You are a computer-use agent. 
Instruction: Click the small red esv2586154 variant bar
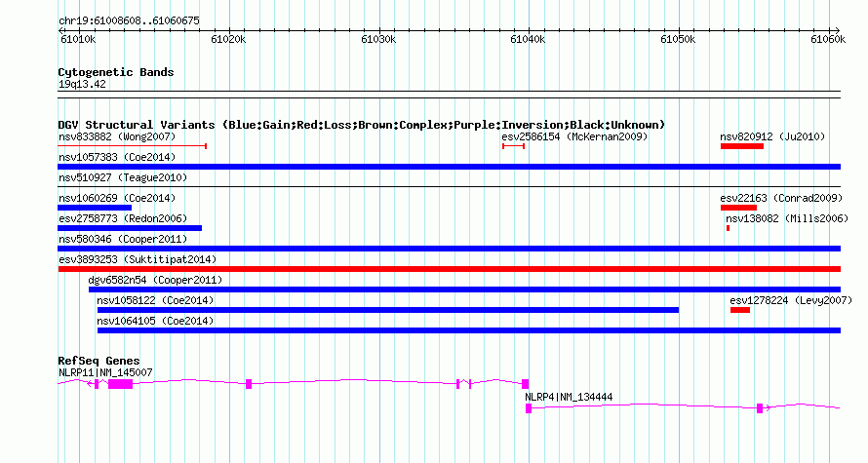pyautogui.click(x=513, y=146)
